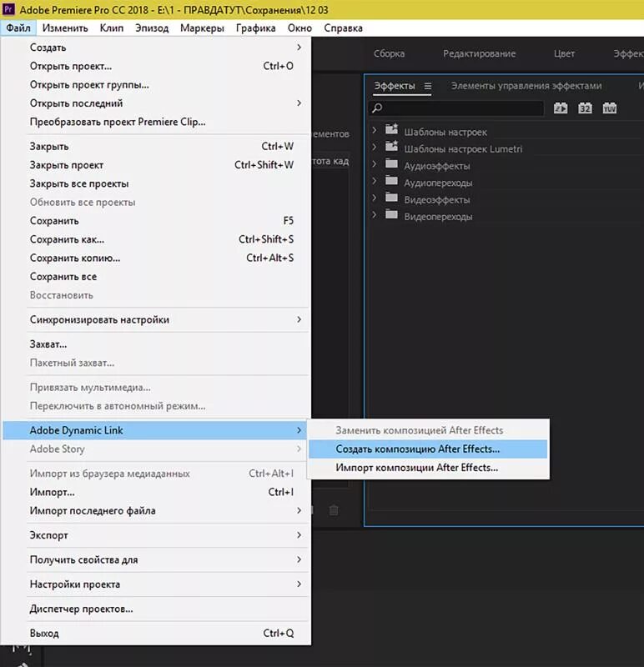
Task: Expand the Видеопереходы chevron
Action: click(x=375, y=215)
